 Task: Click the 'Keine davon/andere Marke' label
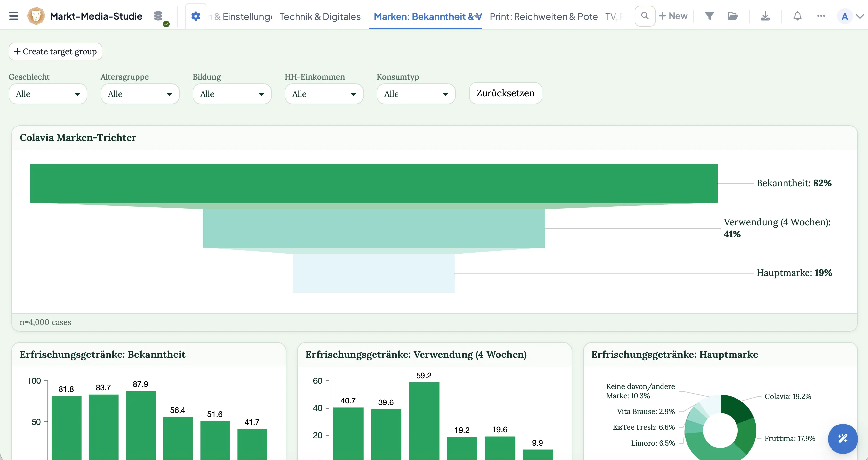[640, 391]
